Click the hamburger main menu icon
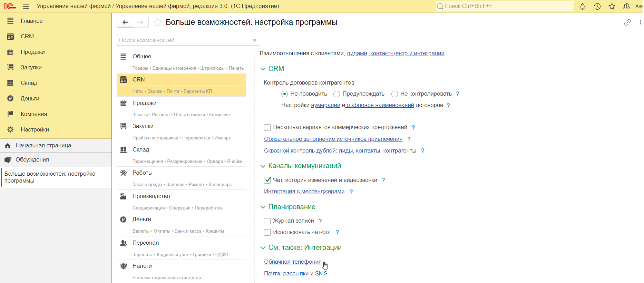Image resolution: width=644 pixels, height=283 pixels. pyautogui.click(x=26, y=6)
